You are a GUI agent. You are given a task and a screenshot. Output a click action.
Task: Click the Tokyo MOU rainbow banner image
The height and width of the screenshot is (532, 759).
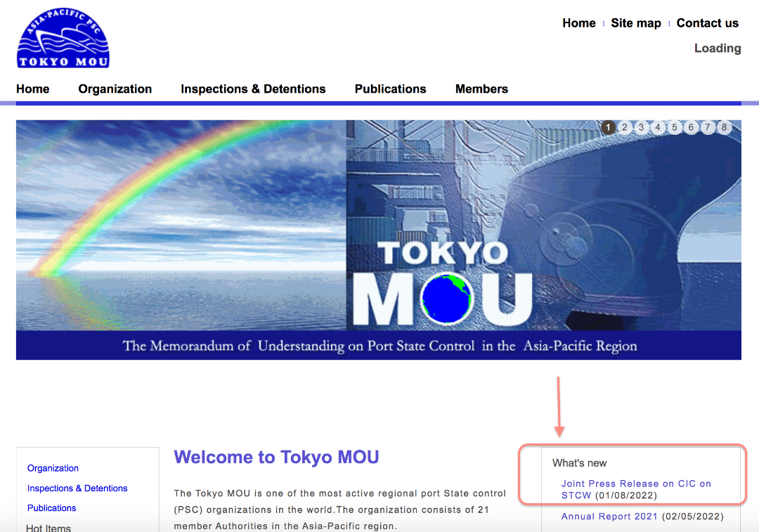coord(379,240)
